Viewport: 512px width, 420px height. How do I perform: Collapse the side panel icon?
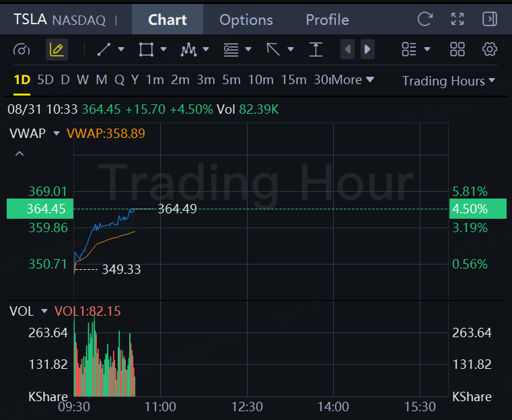490,20
